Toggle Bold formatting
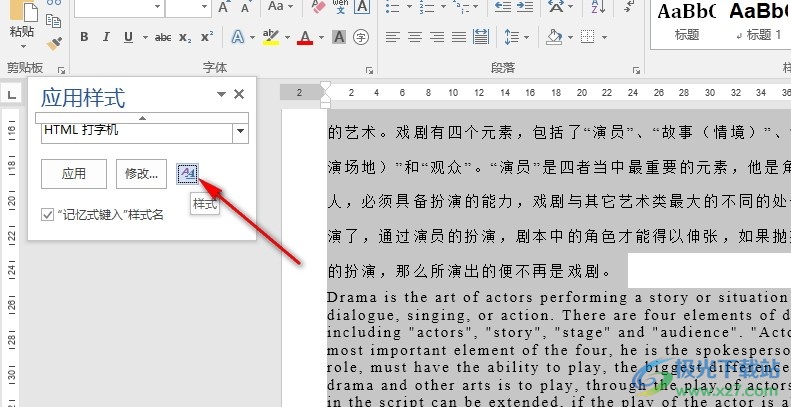791x407 pixels. [84, 37]
